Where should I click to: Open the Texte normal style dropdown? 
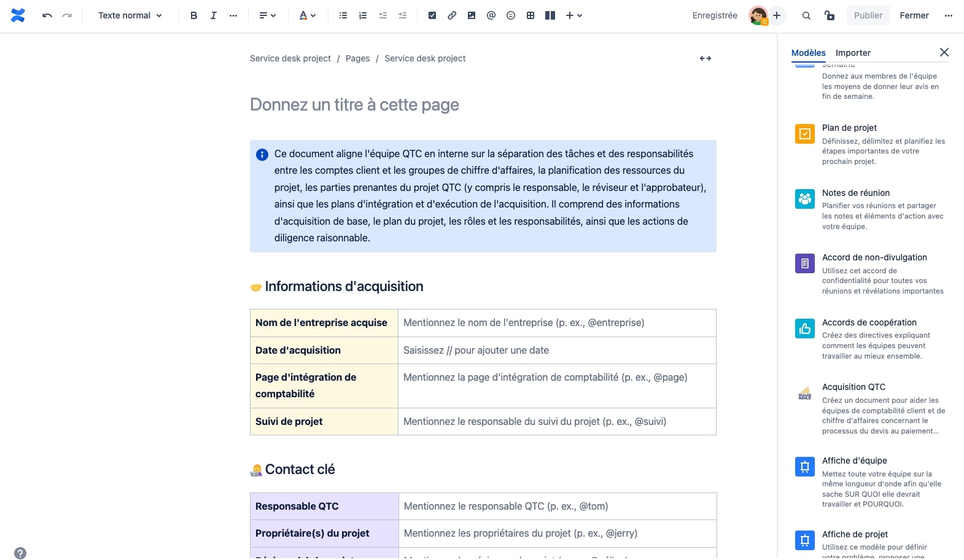(130, 15)
